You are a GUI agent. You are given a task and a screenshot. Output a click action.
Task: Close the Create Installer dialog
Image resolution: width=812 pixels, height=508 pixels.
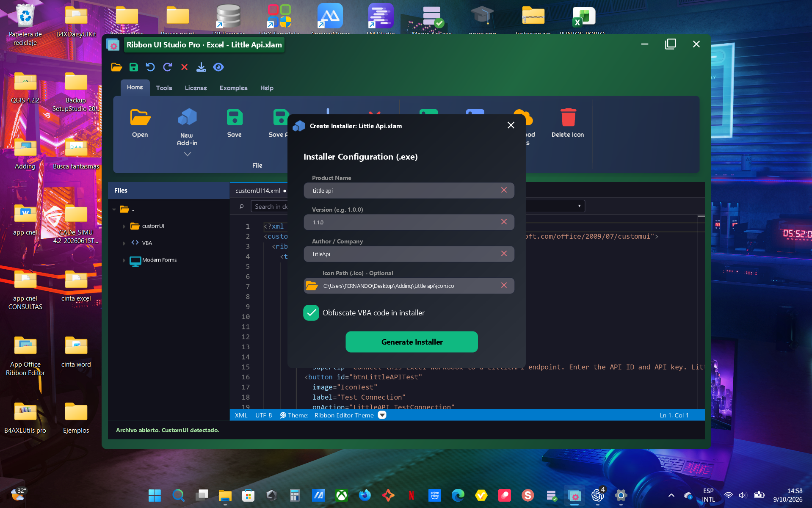[x=511, y=125]
